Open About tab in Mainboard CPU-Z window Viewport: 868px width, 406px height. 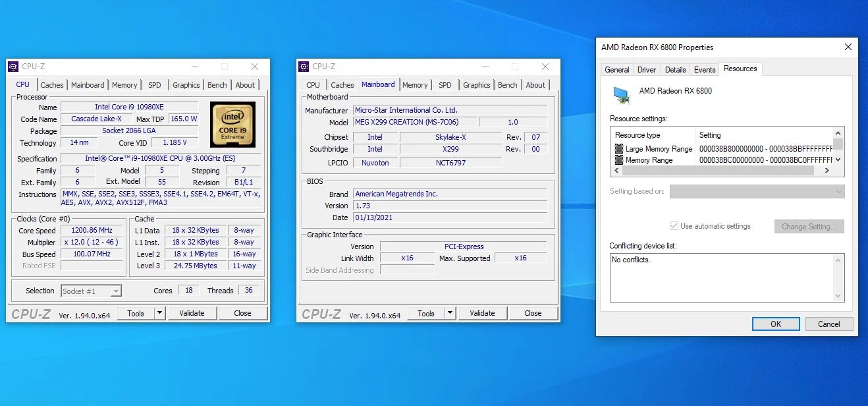click(535, 85)
